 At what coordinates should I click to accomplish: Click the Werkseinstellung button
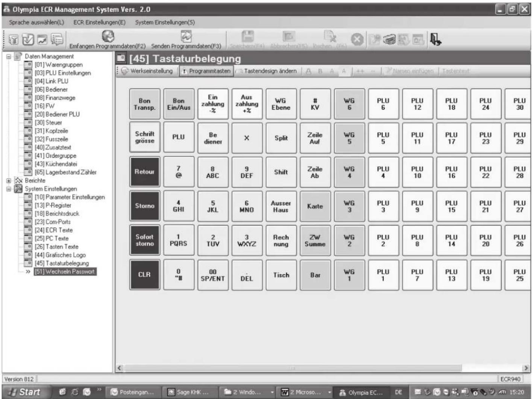(x=147, y=71)
